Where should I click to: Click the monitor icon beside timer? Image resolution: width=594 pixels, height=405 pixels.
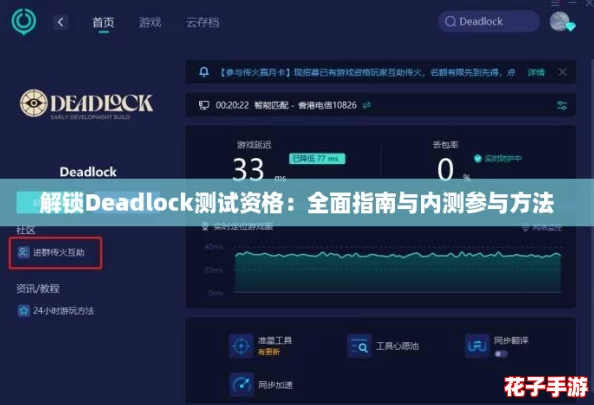204,105
